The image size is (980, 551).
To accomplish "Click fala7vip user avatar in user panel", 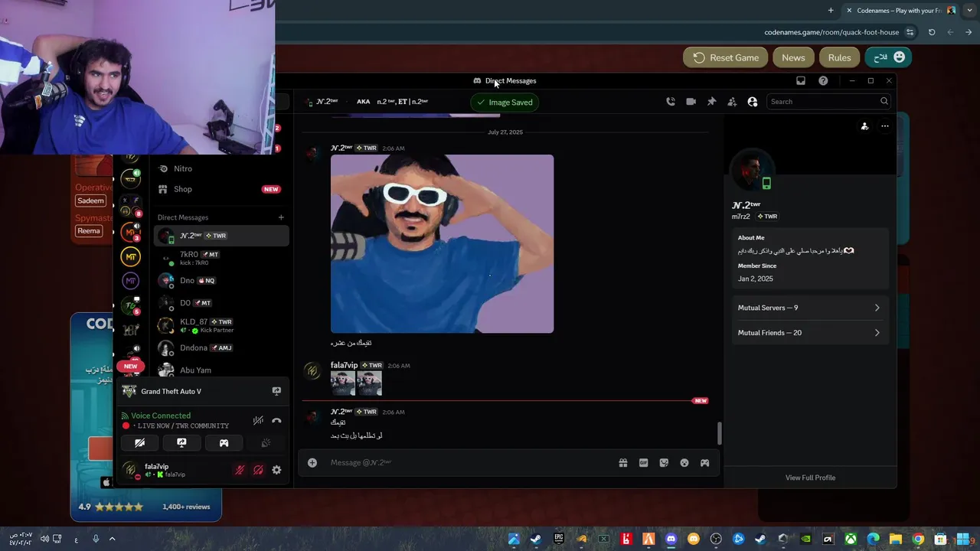I will pyautogui.click(x=130, y=470).
